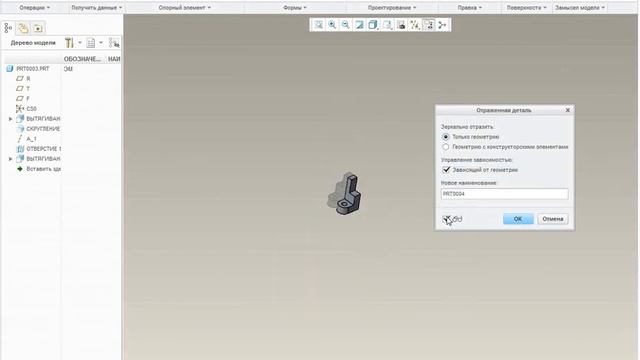Screen dimensions: 640x360
Task: Close the 'Отраженная деталь' dialog
Action: tap(567, 110)
